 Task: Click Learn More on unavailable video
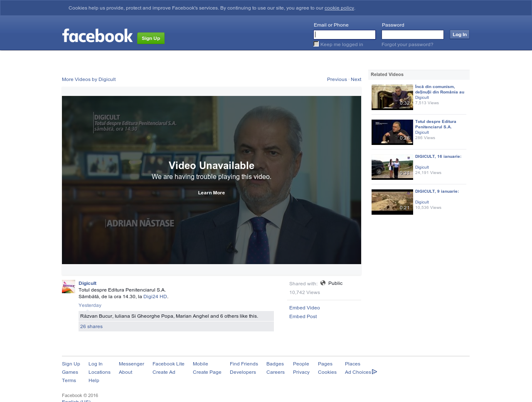212,193
